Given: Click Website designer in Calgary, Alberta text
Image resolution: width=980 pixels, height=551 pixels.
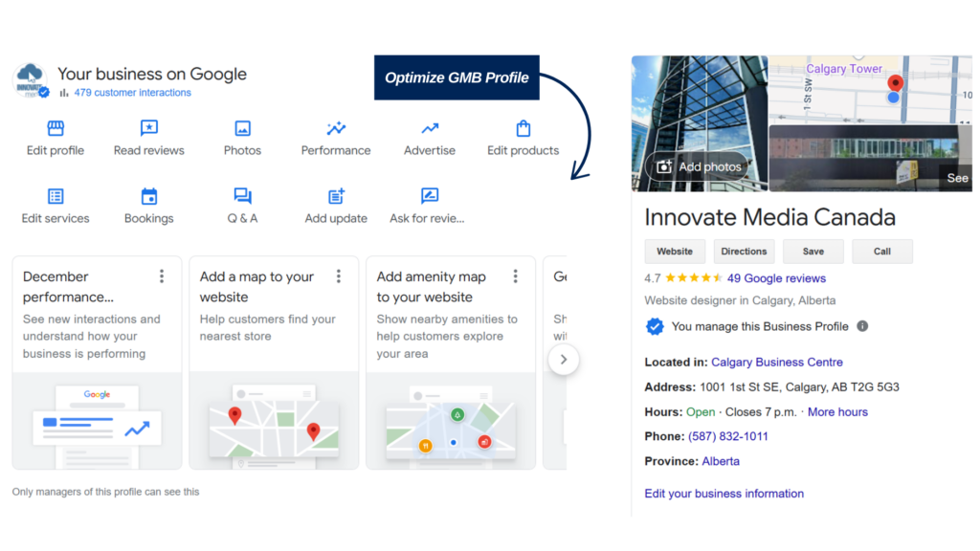Looking at the screenshot, I should tap(740, 300).
